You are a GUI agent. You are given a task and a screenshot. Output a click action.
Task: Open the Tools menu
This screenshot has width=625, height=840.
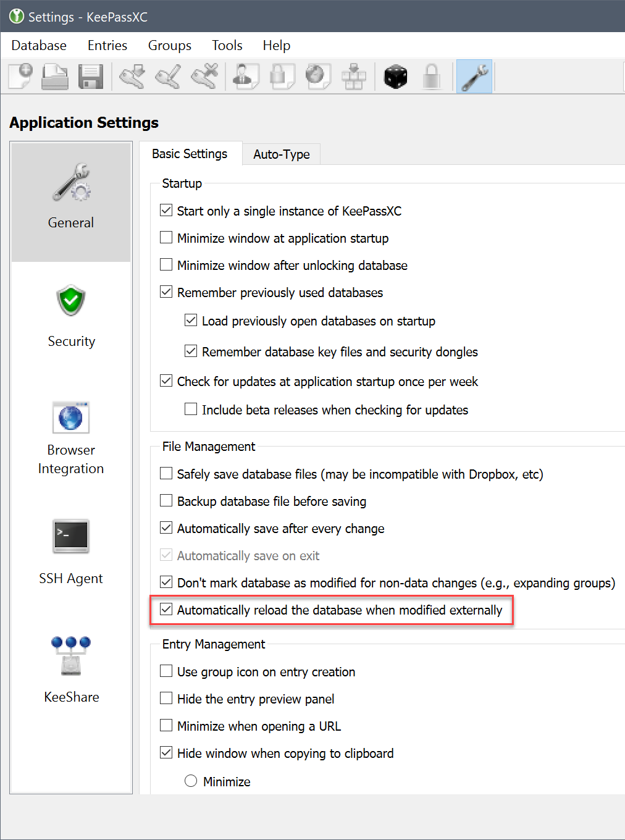coord(226,45)
